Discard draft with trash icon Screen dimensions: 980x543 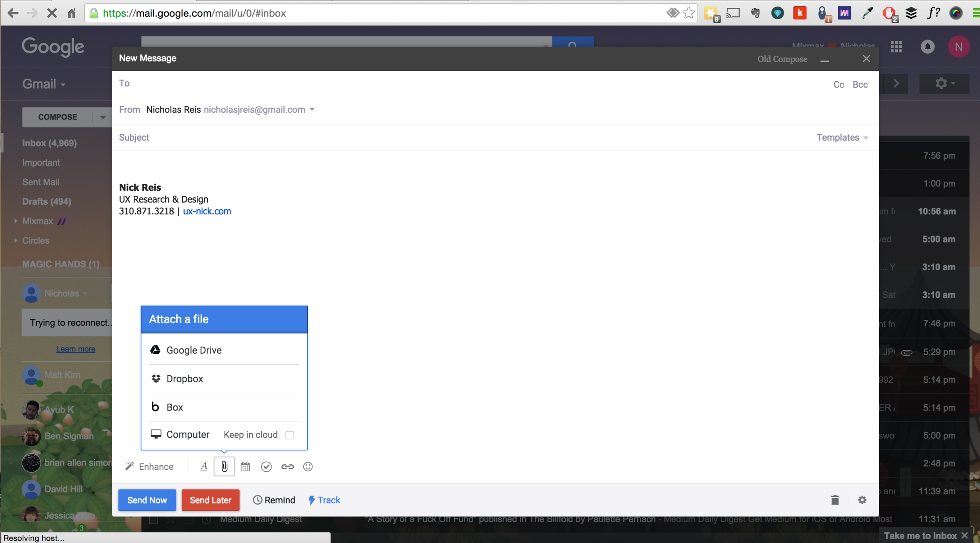coord(835,500)
